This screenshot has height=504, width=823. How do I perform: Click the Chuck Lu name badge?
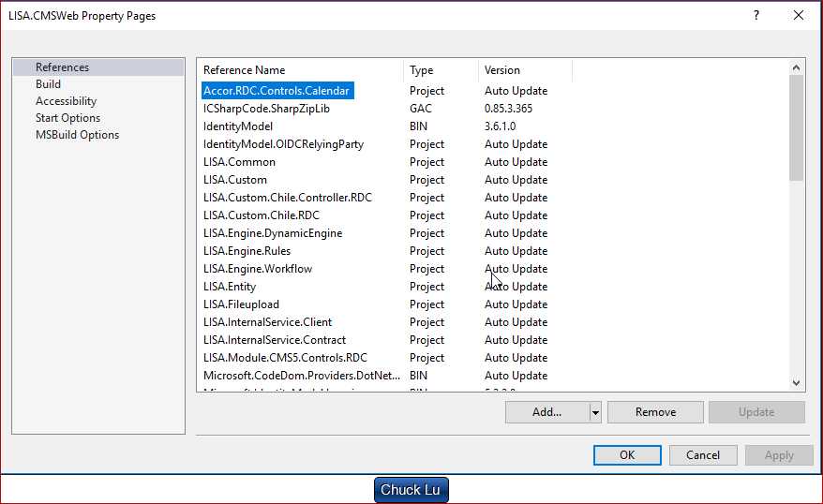tap(411, 490)
